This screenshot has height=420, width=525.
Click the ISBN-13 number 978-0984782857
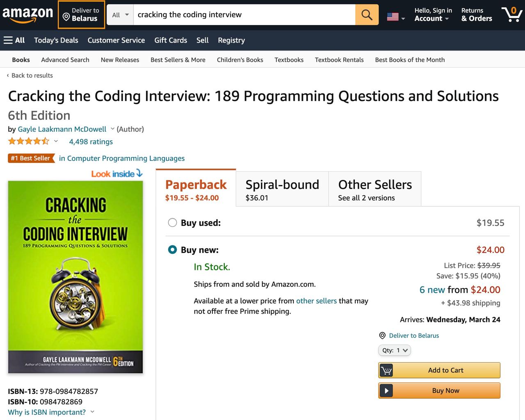tap(69, 391)
